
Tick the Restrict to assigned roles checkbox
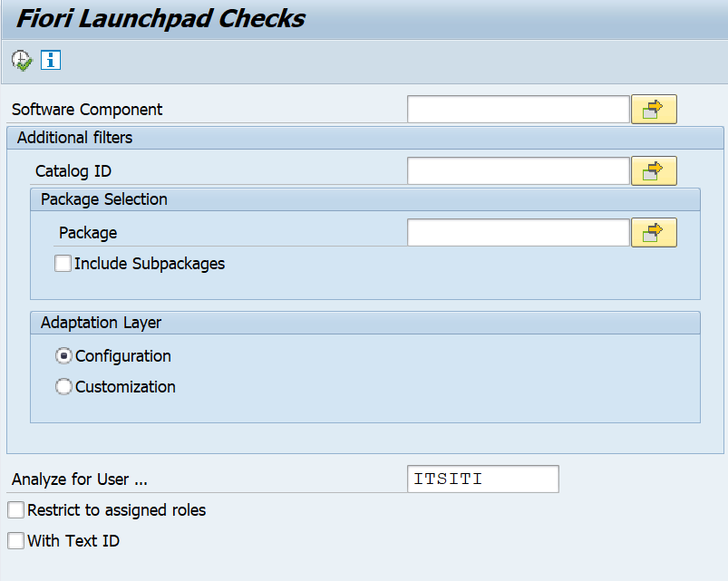16,510
